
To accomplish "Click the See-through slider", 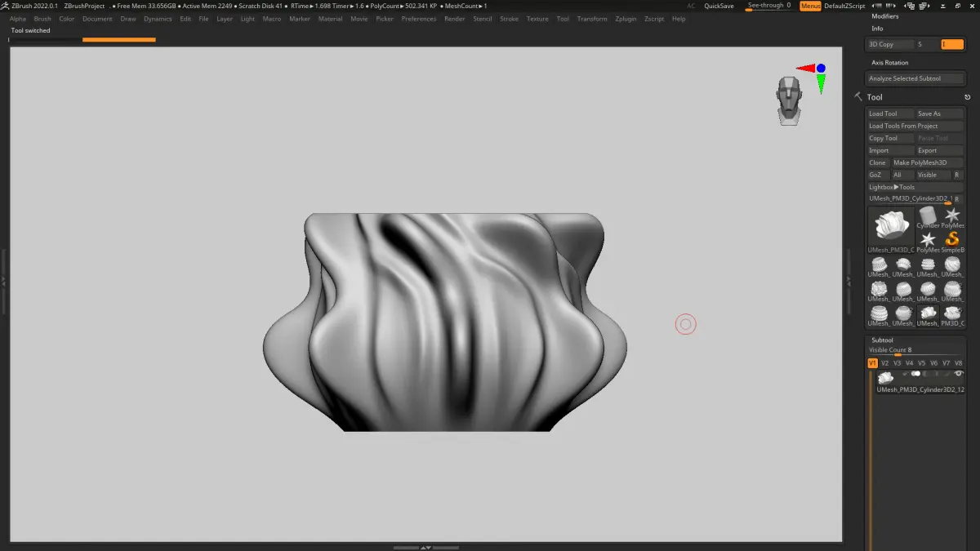I will click(x=769, y=6).
